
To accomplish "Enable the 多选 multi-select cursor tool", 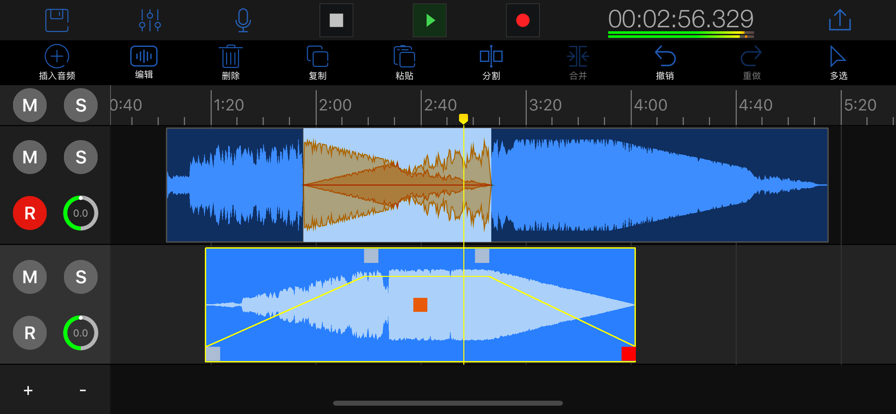I will (x=838, y=62).
